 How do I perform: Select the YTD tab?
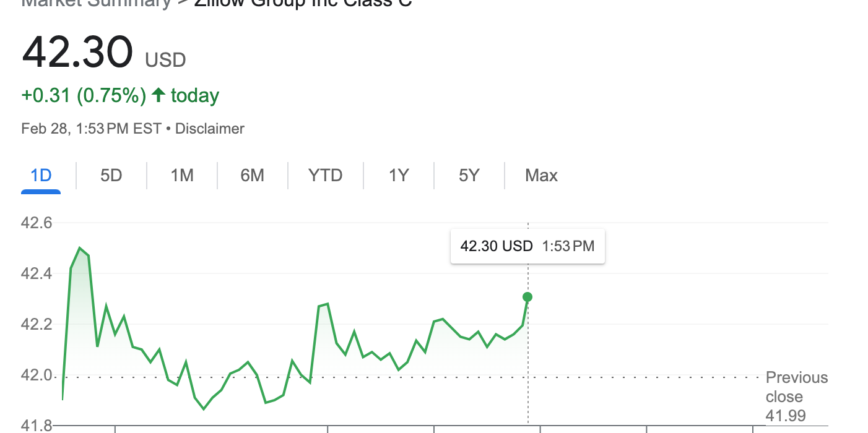[325, 176]
